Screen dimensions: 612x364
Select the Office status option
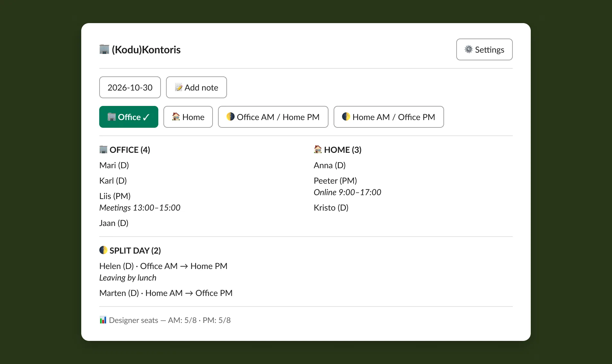[128, 117]
